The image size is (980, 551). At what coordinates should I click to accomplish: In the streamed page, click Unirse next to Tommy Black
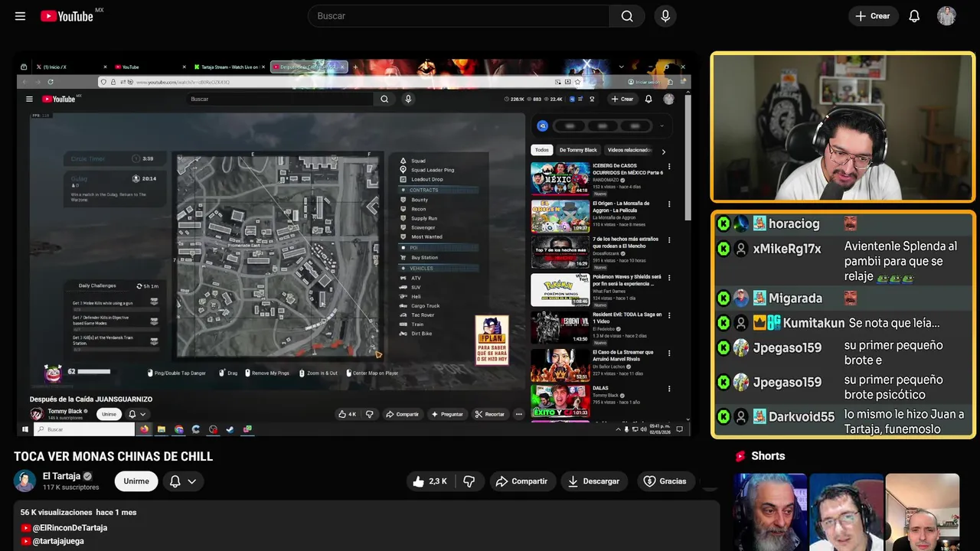(x=109, y=414)
